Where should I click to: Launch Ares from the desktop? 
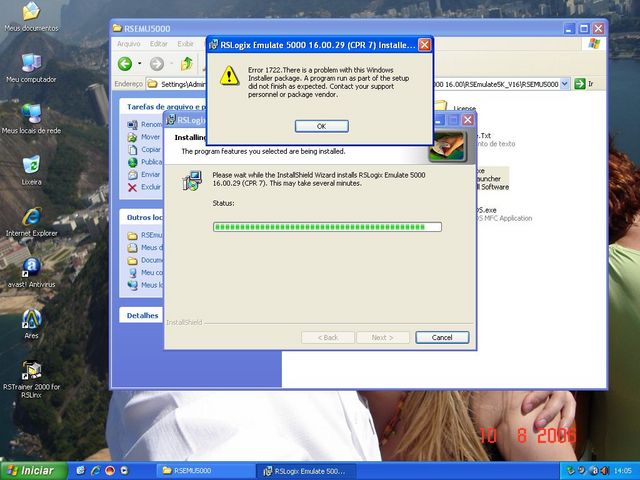[31, 324]
